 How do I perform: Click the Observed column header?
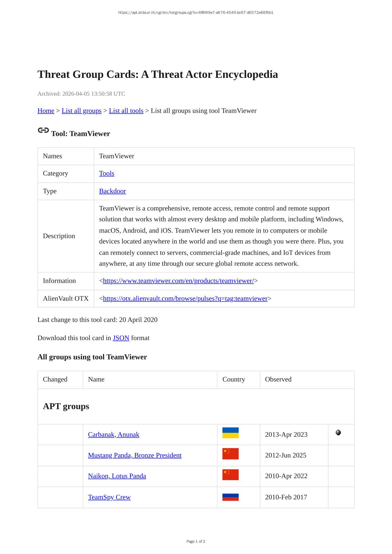(278, 379)
